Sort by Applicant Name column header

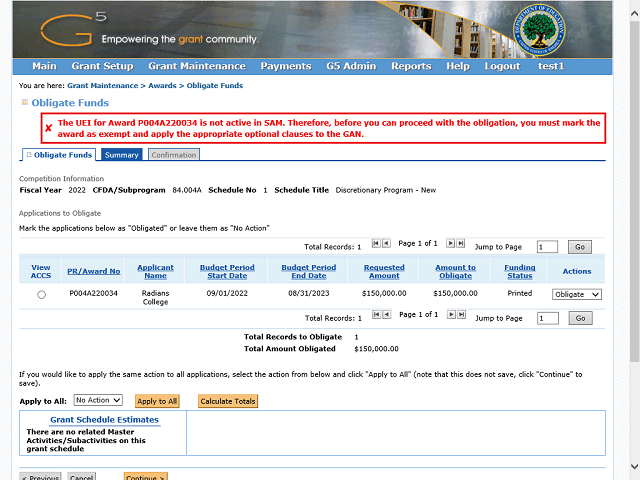[x=155, y=271]
